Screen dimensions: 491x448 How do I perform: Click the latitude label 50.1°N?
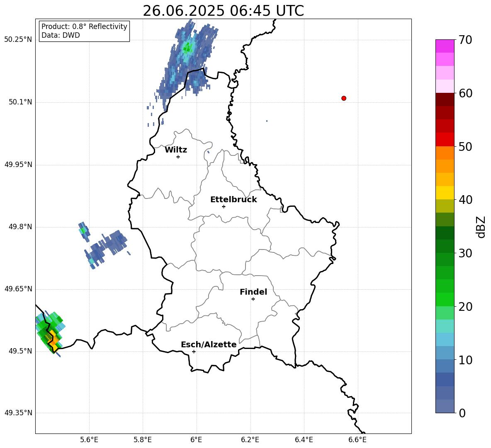click(20, 102)
